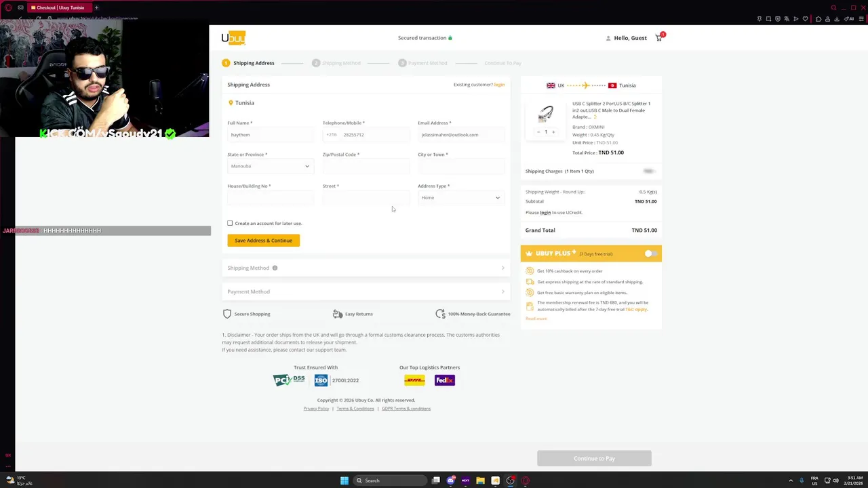This screenshot has width=868, height=488.
Task: Select Shipping Address step in progress bar
Action: (248, 63)
